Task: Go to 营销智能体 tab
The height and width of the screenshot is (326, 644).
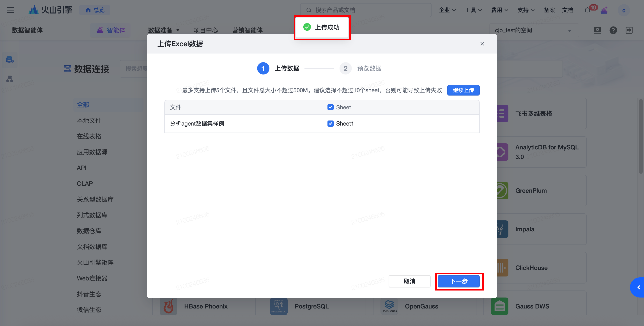Action: coord(247,30)
